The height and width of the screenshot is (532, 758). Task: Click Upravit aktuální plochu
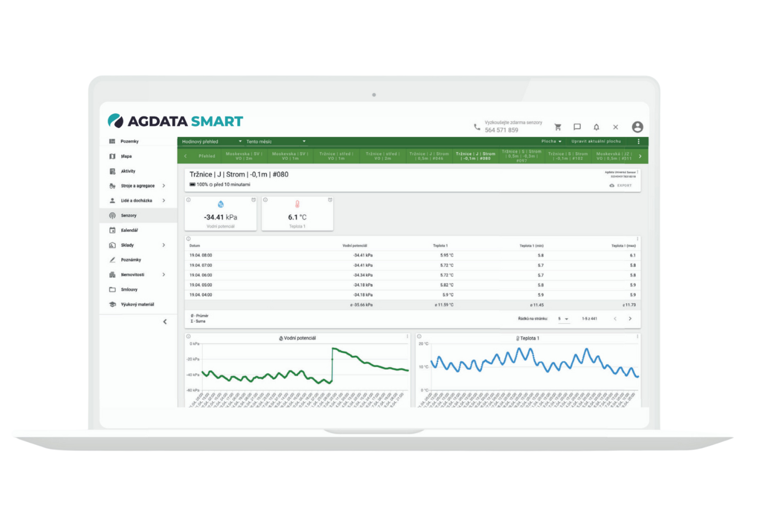coord(596,142)
